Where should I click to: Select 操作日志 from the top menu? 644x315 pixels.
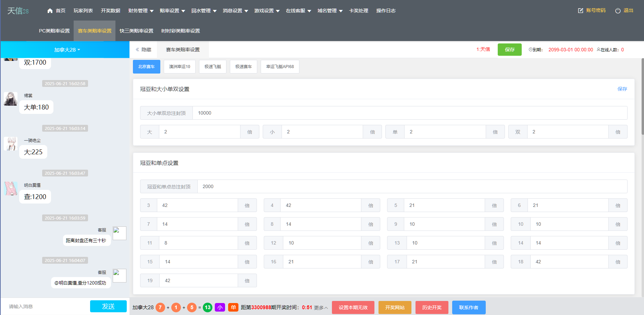tap(385, 11)
